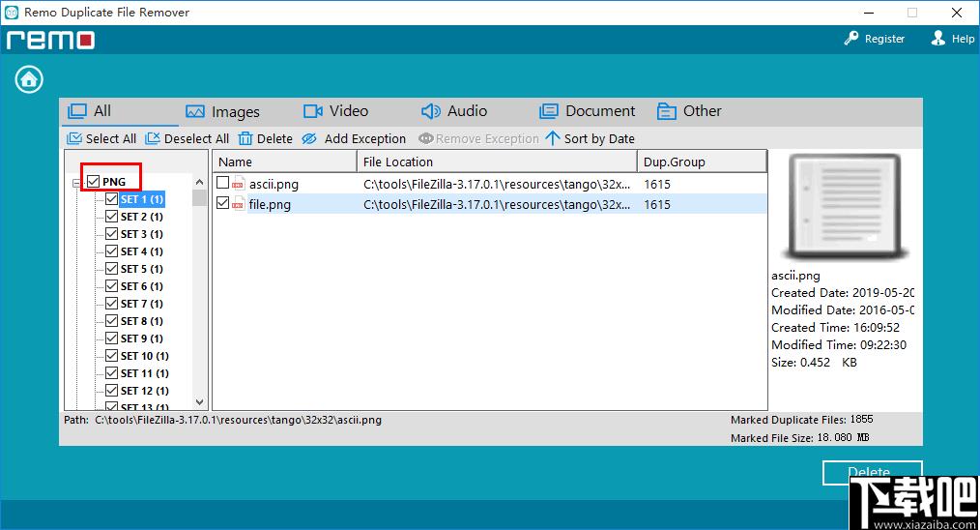Click the file preview thumbnail

click(x=845, y=208)
